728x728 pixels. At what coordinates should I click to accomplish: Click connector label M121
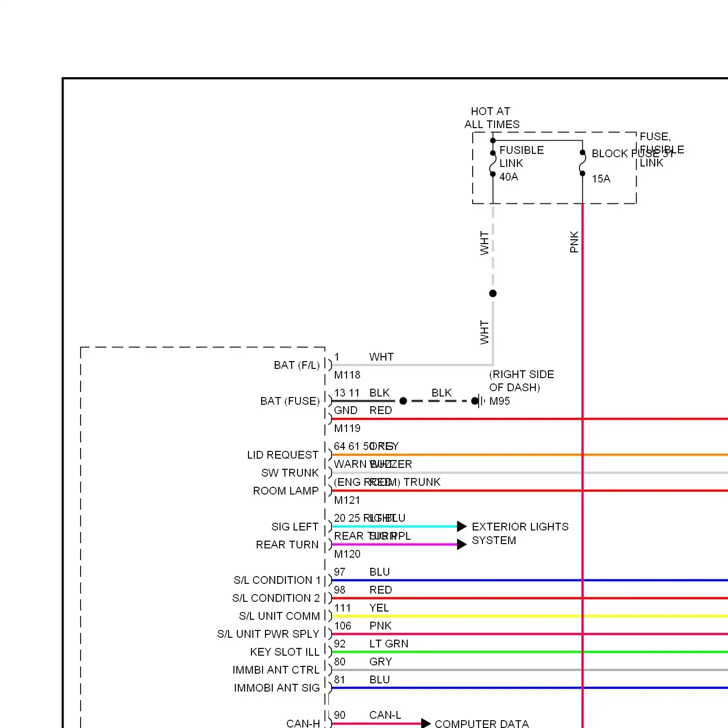[347, 500]
